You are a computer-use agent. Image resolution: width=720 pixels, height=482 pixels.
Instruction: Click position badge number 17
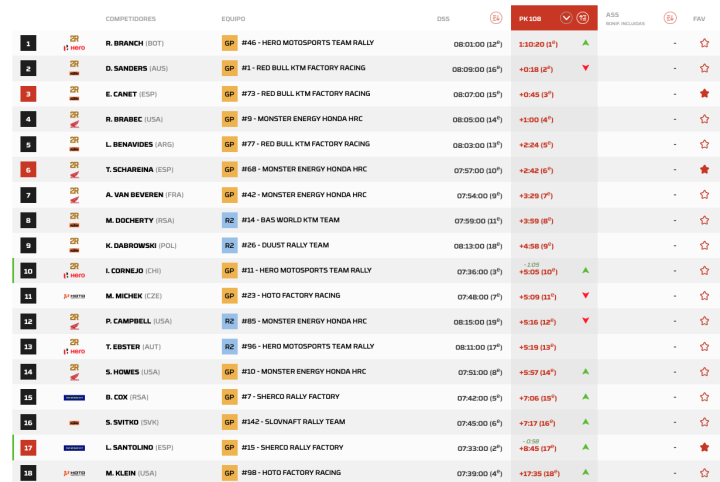[28, 447]
